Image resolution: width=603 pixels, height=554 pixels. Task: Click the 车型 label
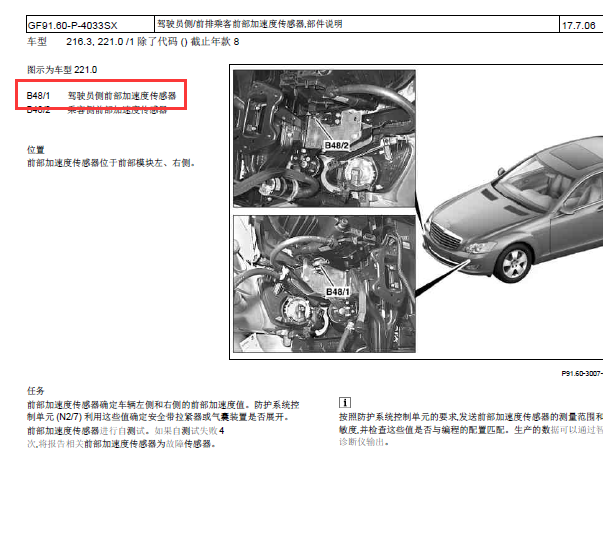coord(37,42)
